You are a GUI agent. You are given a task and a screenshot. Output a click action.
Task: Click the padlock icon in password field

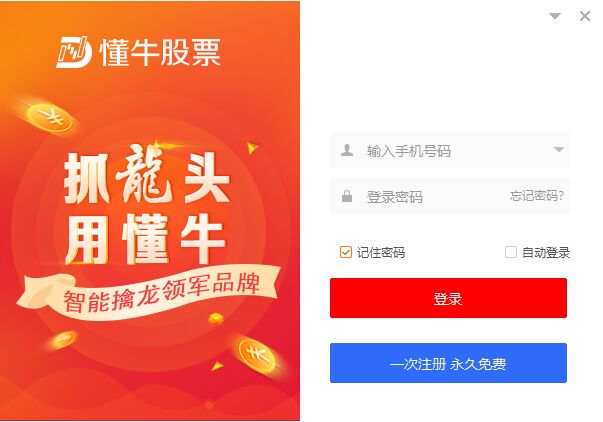coord(347,196)
